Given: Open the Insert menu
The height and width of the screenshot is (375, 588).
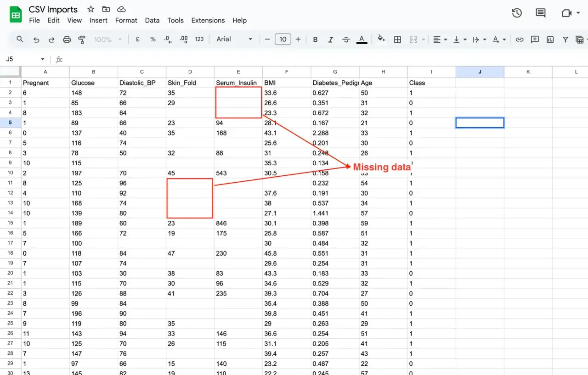Looking at the screenshot, I should pos(98,20).
